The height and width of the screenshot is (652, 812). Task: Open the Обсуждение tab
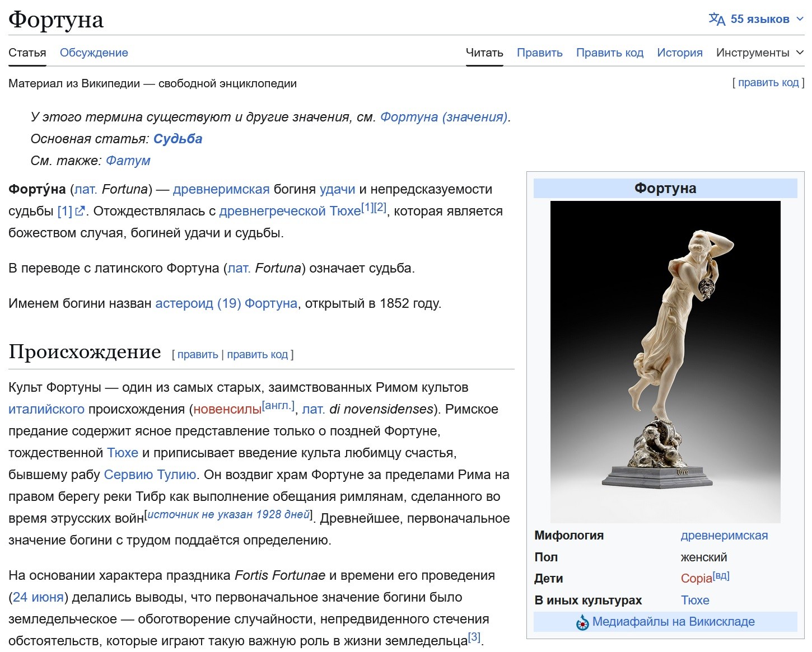[94, 53]
